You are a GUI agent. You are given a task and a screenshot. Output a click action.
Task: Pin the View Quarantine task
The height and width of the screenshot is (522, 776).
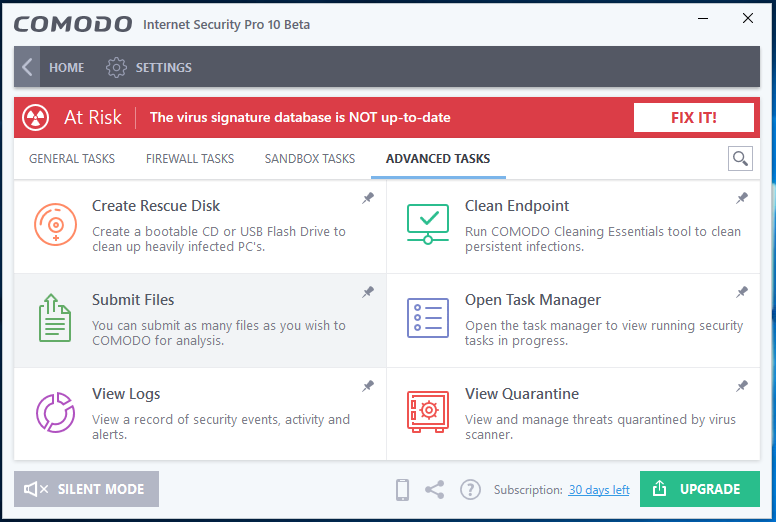coord(742,386)
